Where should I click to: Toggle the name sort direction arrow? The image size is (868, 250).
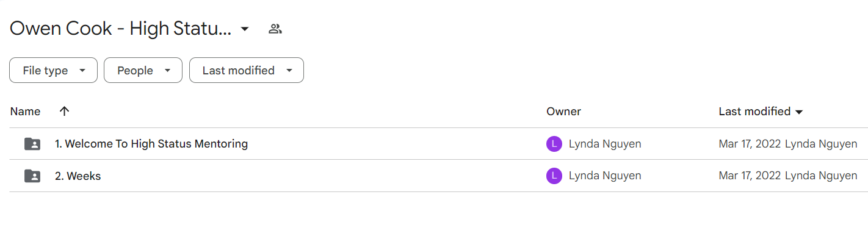click(x=64, y=111)
